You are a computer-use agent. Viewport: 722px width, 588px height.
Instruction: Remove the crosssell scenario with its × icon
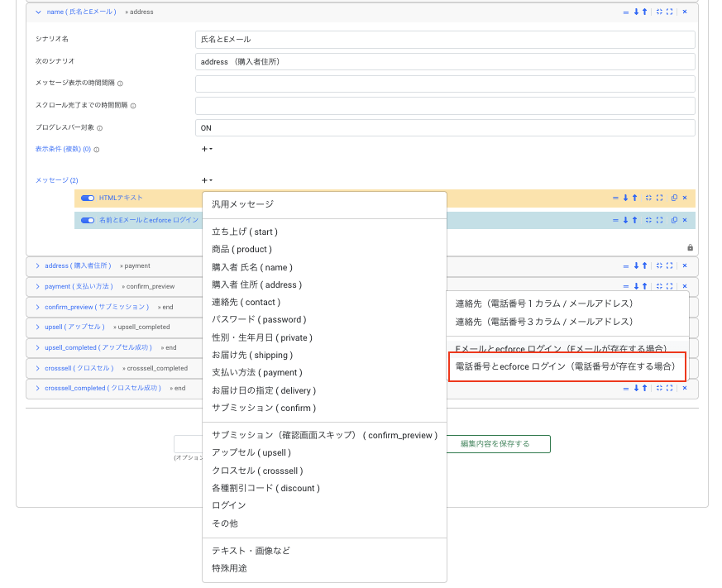[685, 367]
